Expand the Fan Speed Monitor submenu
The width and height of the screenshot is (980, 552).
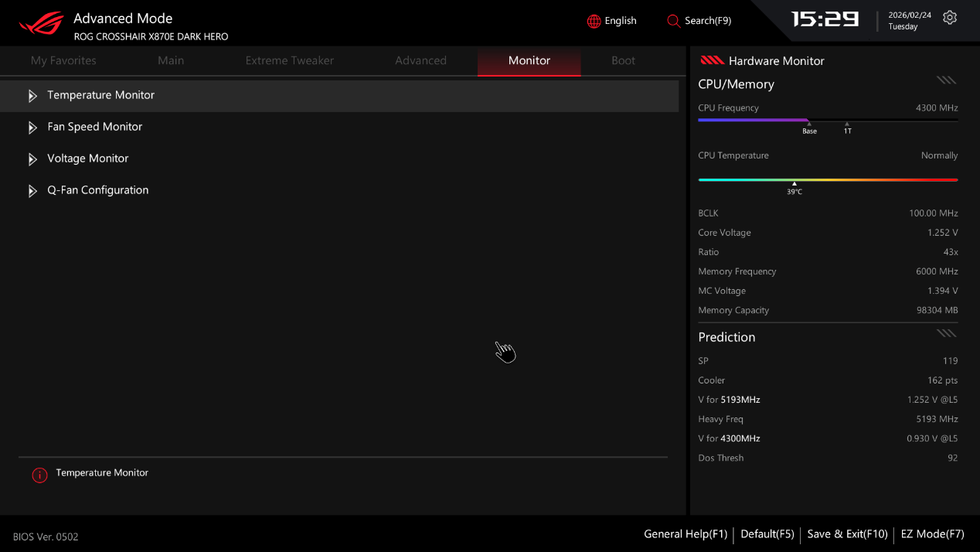94,127
